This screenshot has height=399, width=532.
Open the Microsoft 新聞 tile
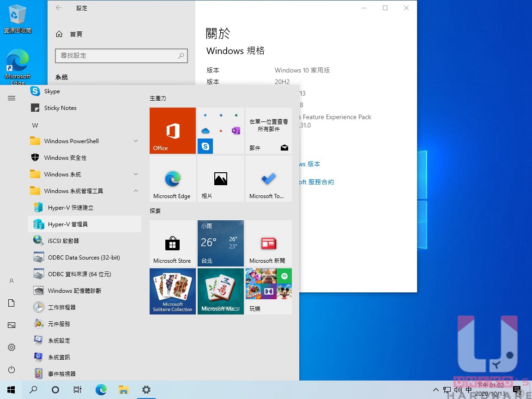[269, 243]
